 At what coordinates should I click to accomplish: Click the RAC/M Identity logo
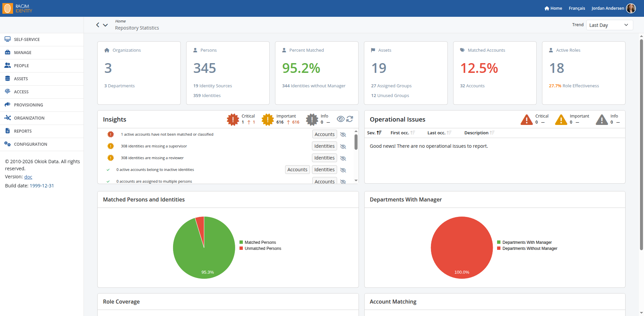[17, 8]
